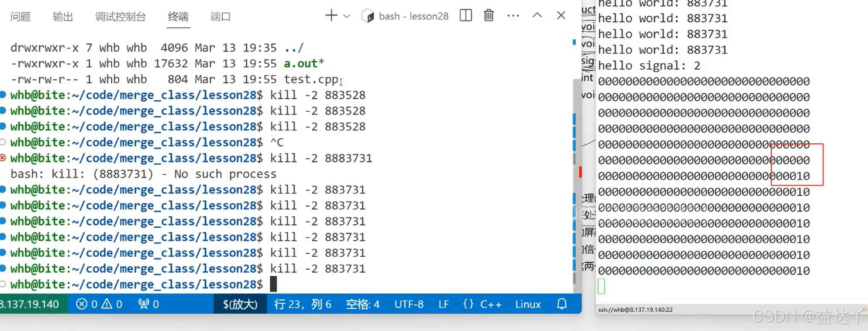Expand the new terminal launch profile dropdown

click(x=347, y=16)
